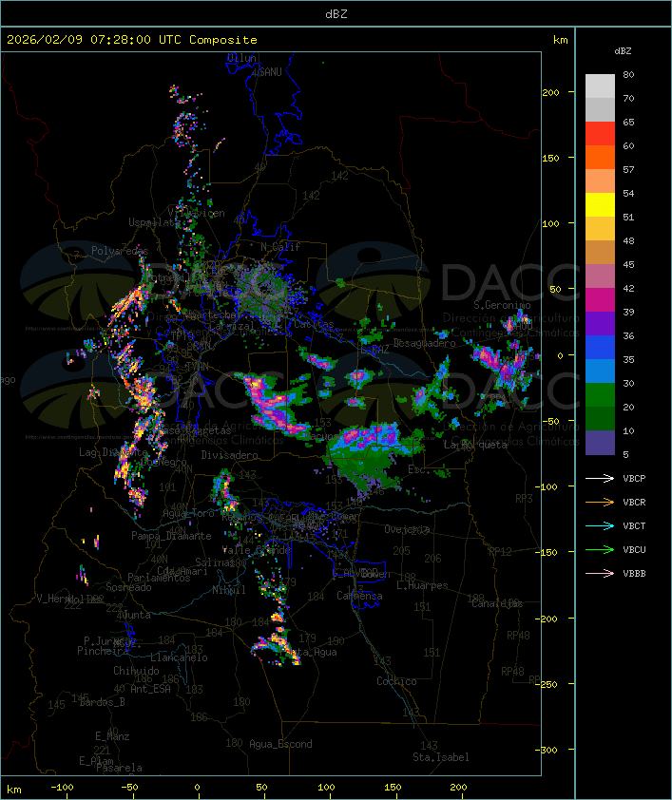
Task: Click the L.Huarpes place label
Action: (x=422, y=585)
